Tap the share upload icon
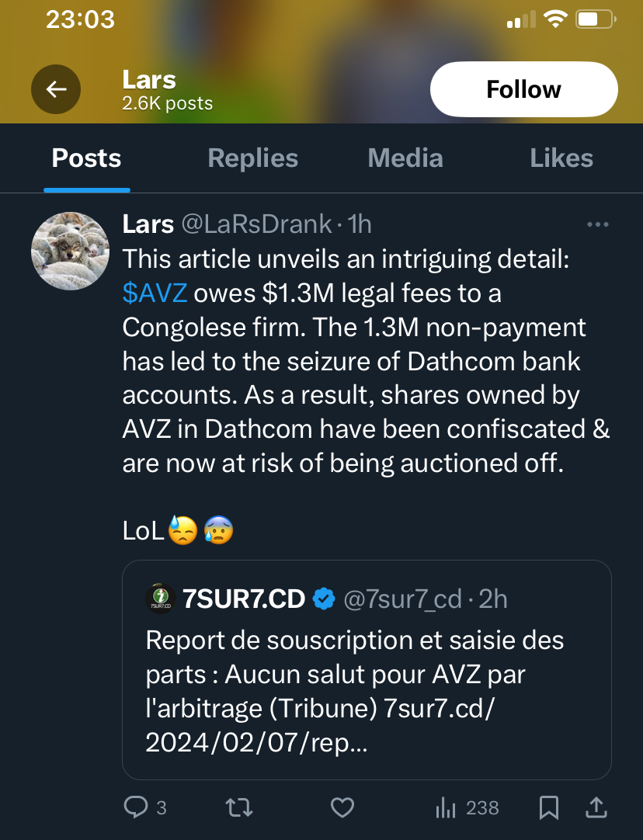Image resolution: width=643 pixels, height=840 pixels. [x=596, y=808]
